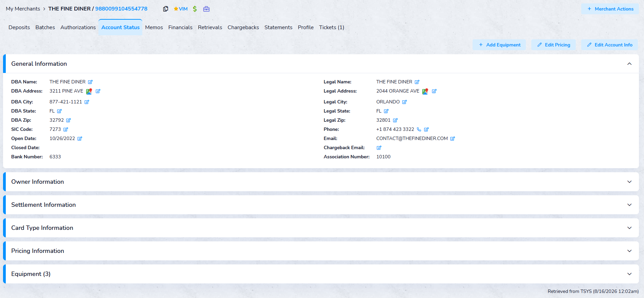Open map for DBA Address 3211 PINE AVE
Viewport: 644px width, 298px height.
pos(89,91)
